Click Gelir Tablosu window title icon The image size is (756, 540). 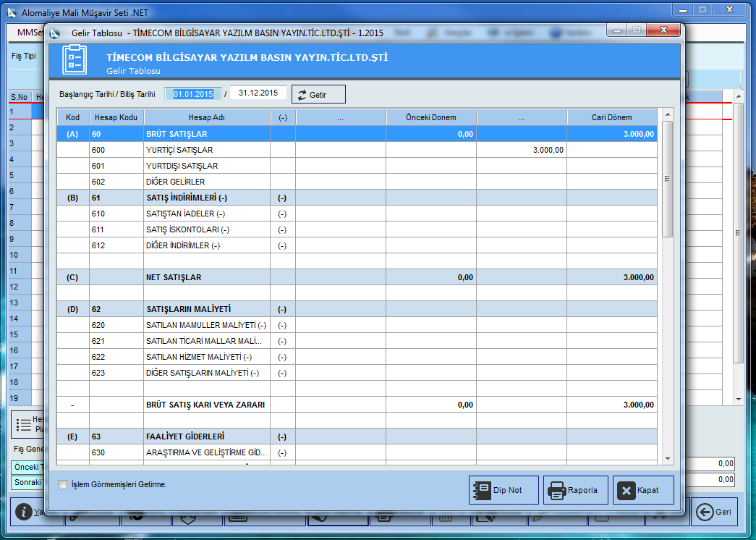(x=54, y=33)
